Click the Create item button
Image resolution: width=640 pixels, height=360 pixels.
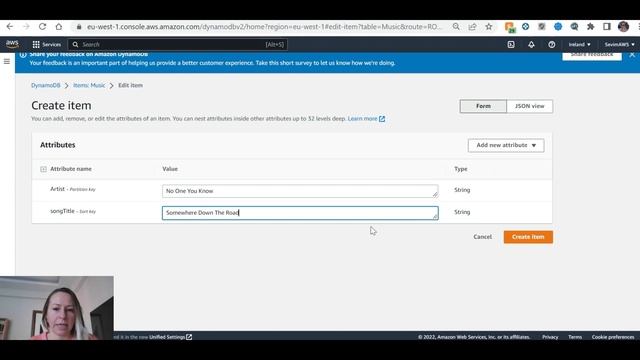pos(528,237)
